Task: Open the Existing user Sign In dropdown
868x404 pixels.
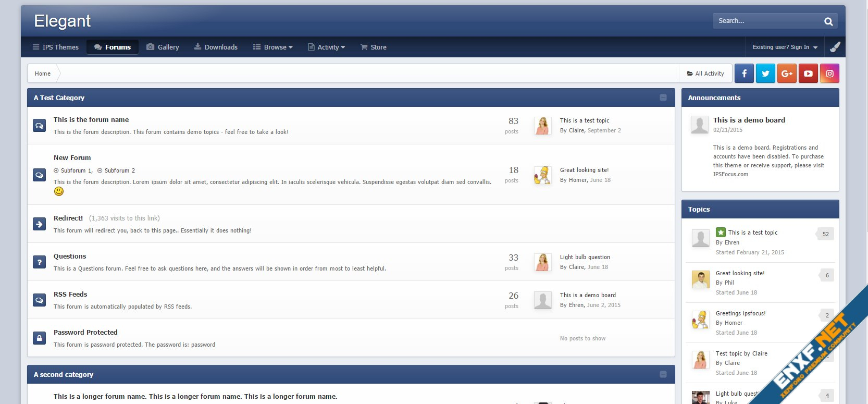Action: tap(785, 47)
